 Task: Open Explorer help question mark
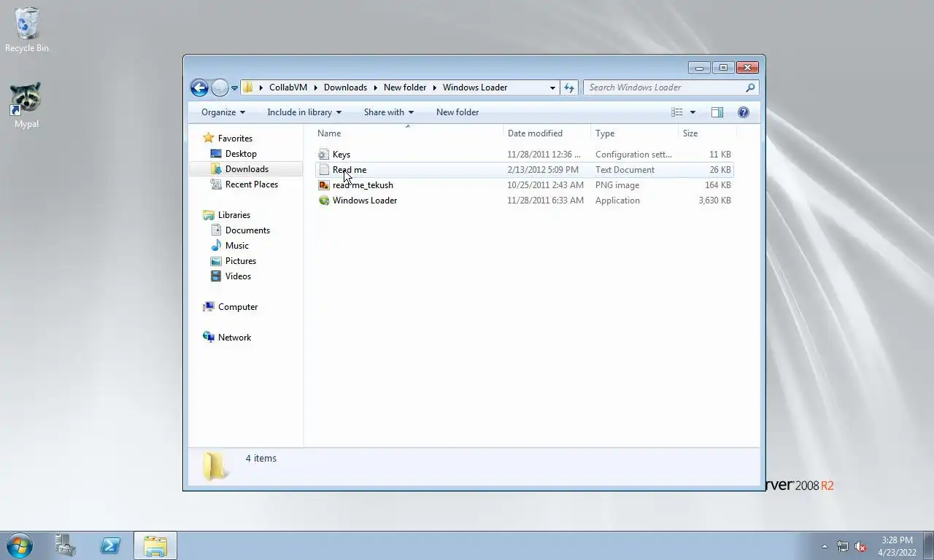(x=744, y=112)
